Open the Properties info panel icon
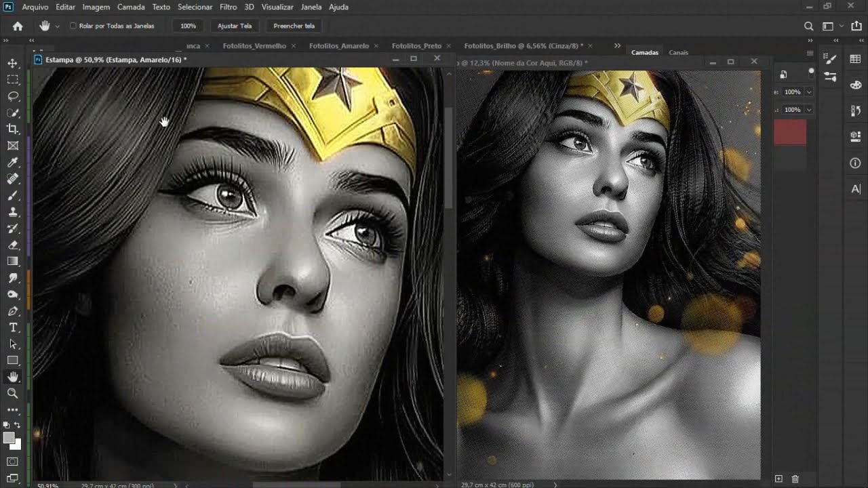This screenshot has height=488, width=868. [855, 163]
